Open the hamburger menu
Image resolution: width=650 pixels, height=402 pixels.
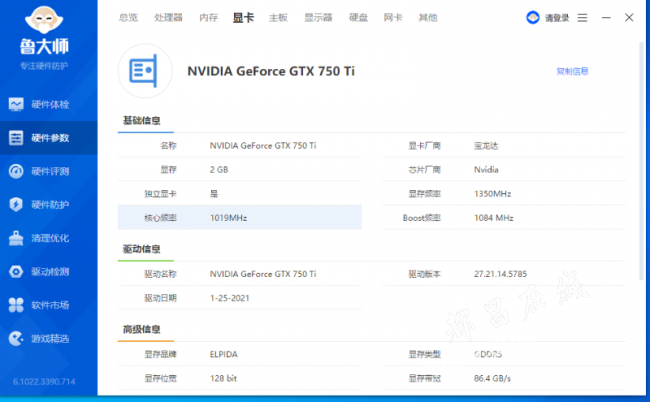[582, 18]
